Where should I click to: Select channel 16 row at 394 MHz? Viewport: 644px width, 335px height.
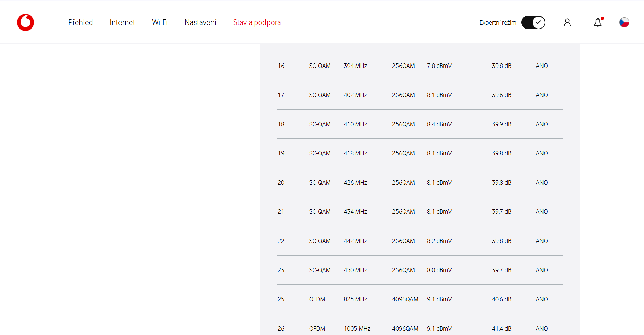point(355,66)
